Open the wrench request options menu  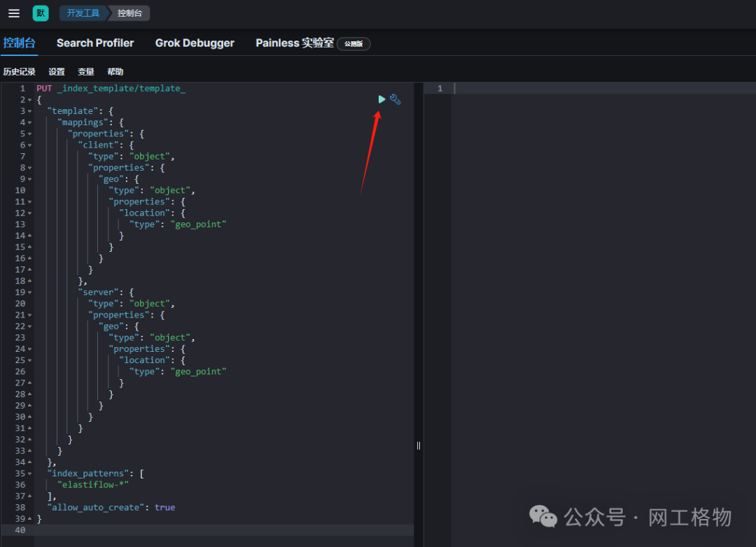(395, 99)
